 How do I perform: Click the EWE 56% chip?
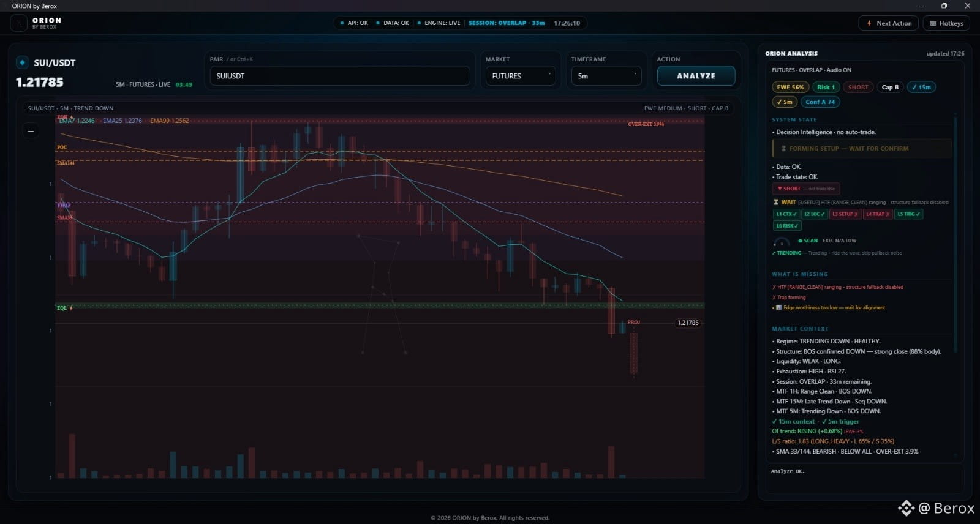tap(791, 87)
